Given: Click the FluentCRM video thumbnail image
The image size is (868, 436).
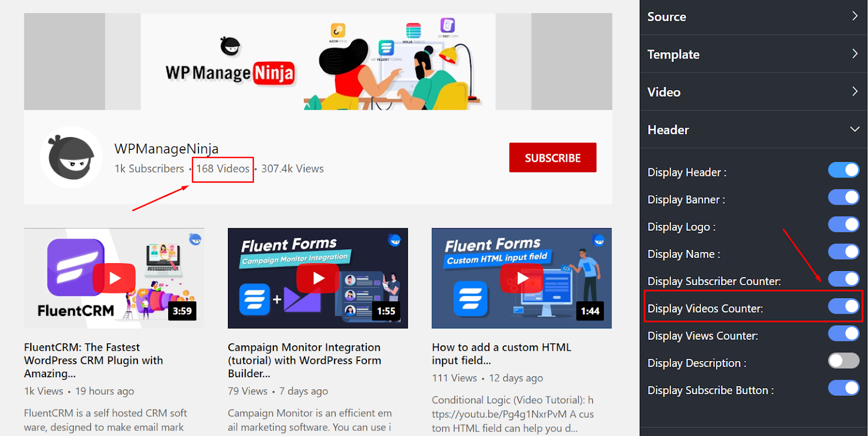Looking at the screenshot, I should click(114, 278).
